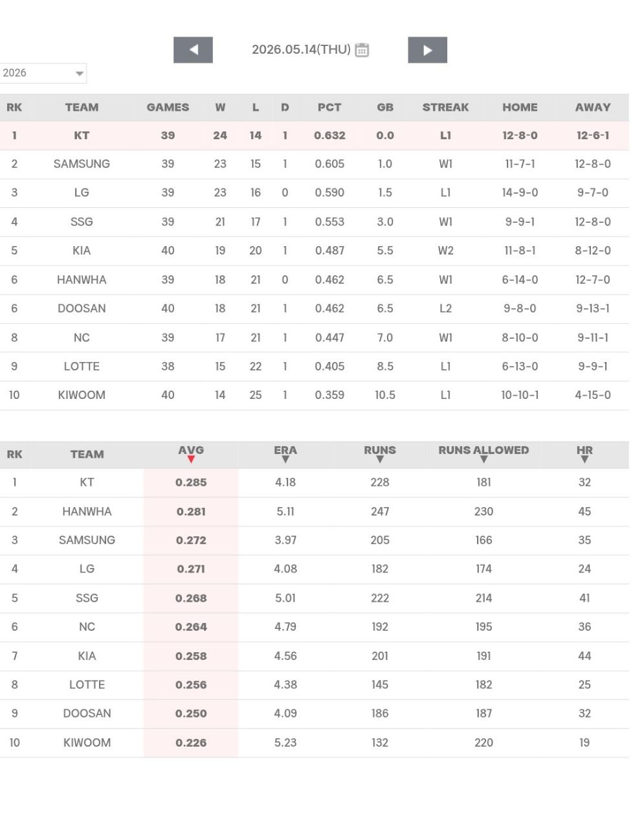
Task: Go to previous date with left arrow
Action: pyautogui.click(x=193, y=50)
